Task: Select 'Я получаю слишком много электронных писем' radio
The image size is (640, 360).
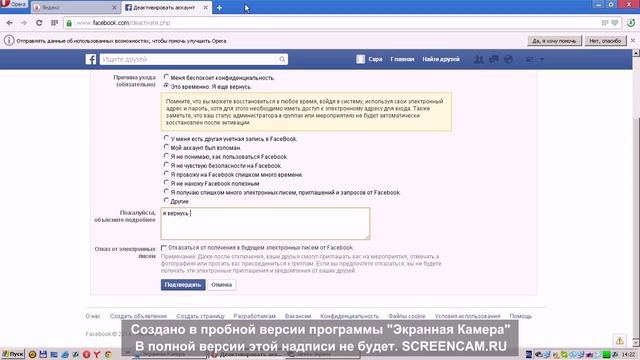Action: (x=166, y=191)
